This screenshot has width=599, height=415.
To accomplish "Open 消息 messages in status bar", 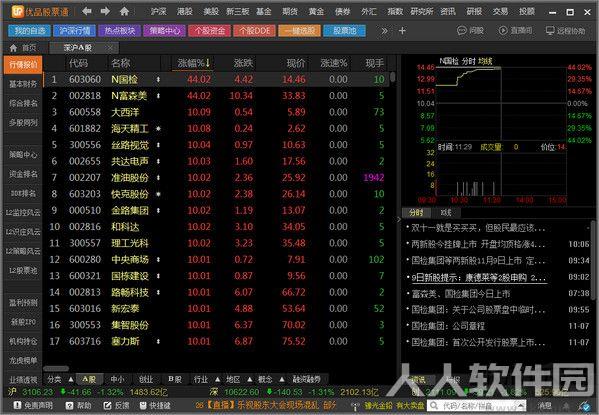I will [544, 405].
